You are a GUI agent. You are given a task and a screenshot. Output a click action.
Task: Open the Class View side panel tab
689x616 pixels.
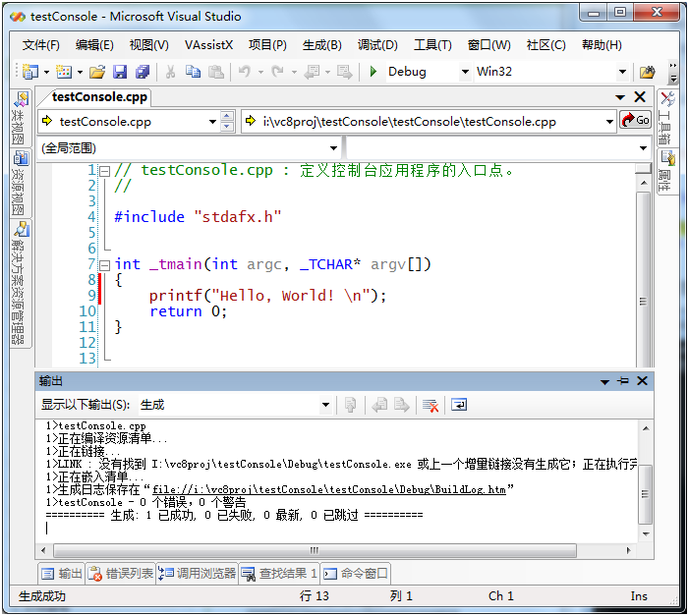20,118
